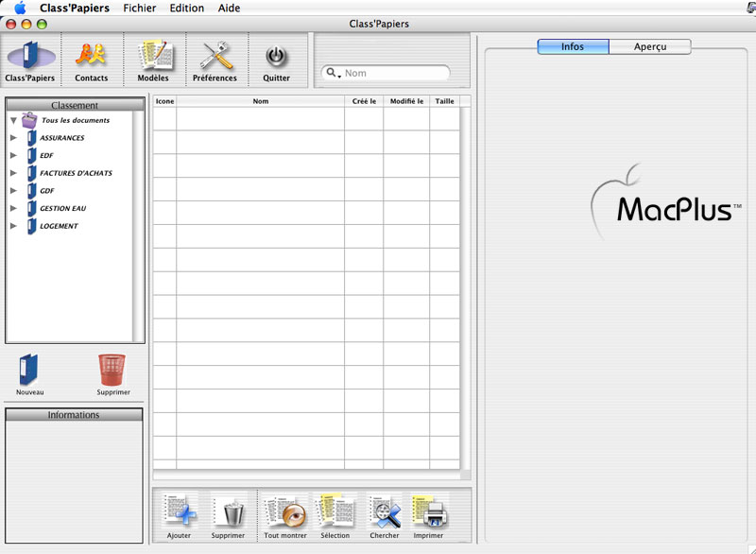Click the EDF binder icon
756x554 pixels.
(x=32, y=155)
